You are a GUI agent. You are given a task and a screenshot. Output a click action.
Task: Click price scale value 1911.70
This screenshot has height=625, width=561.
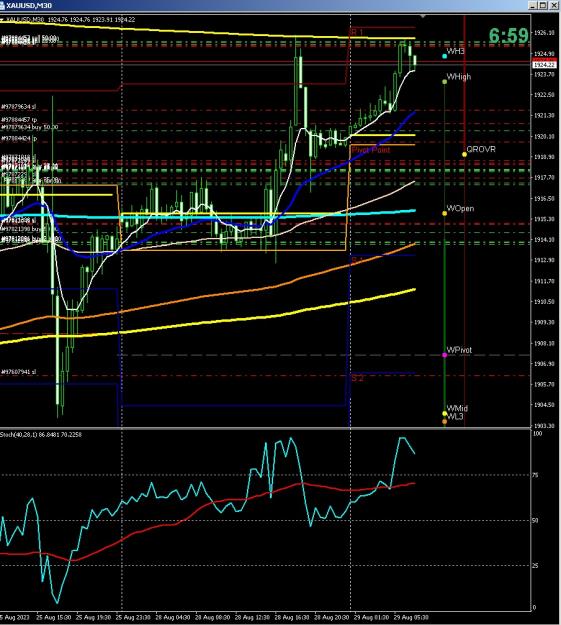tap(544, 281)
